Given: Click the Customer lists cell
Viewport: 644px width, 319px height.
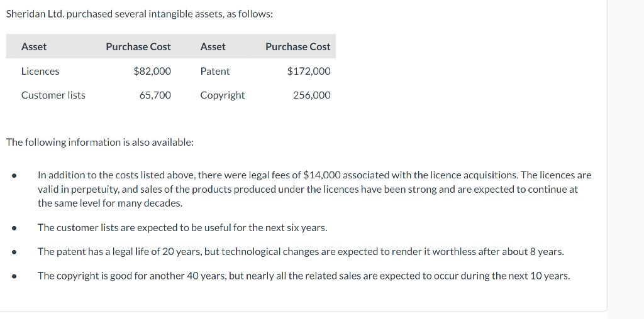Looking at the screenshot, I should tap(53, 95).
